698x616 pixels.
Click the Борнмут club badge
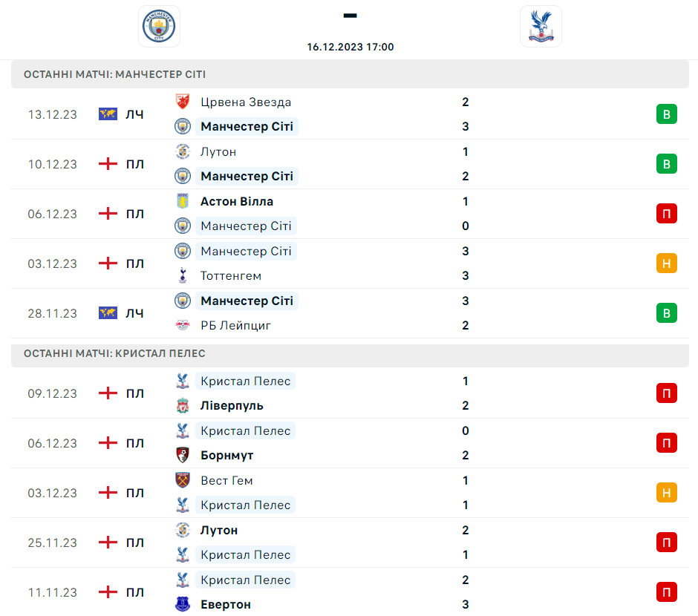point(183,455)
